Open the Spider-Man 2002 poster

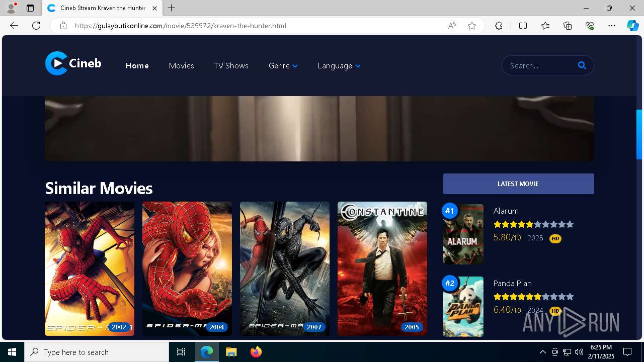point(90,268)
